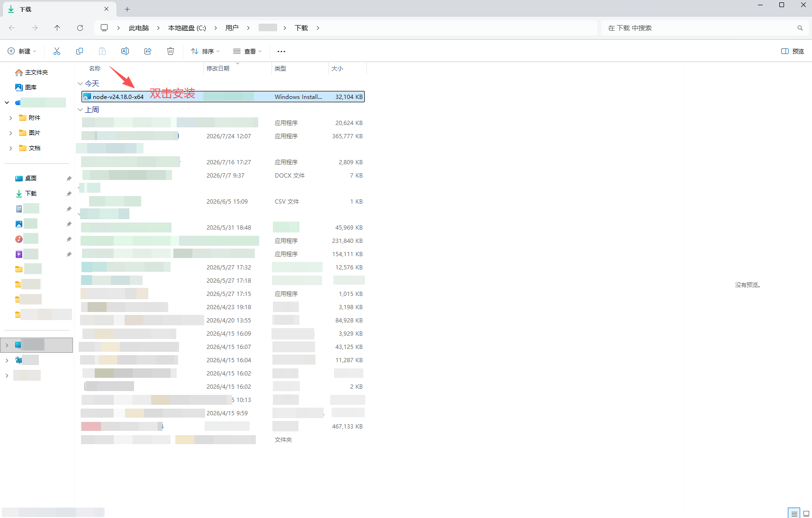
Task: Click the Paste icon in toolbar
Action: point(102,51)
